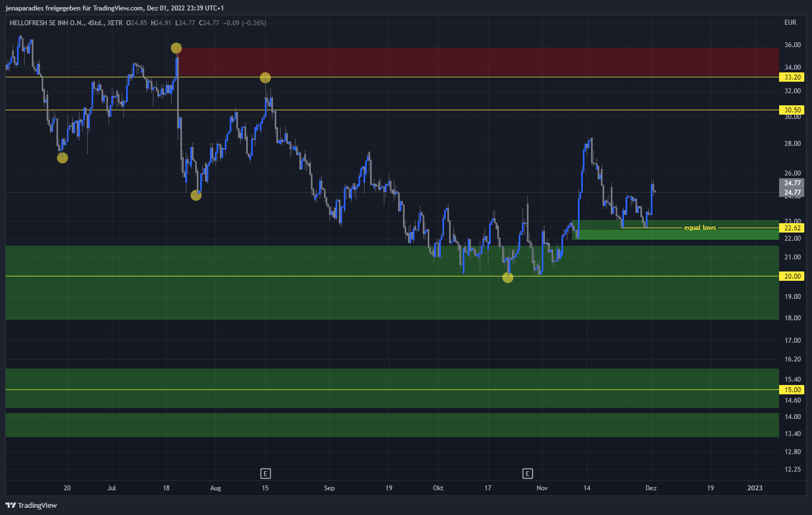Select the yellow circle at the Aug 15 peak

pos(265,78)
